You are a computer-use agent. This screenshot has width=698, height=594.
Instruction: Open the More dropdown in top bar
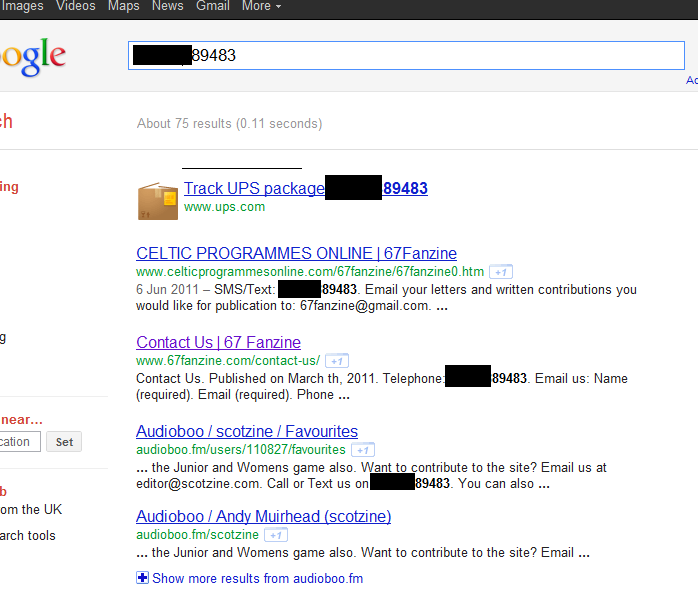261,6
